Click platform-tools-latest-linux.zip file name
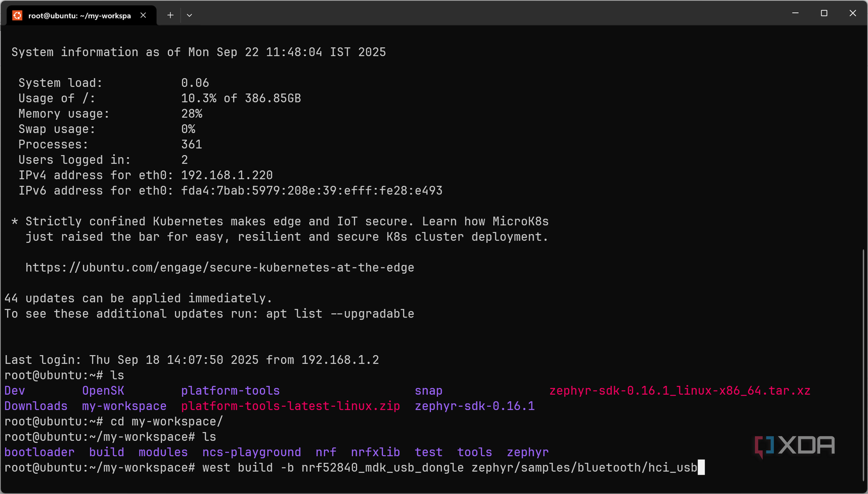Viewport: 868px width, 494px height. [290, 406]
